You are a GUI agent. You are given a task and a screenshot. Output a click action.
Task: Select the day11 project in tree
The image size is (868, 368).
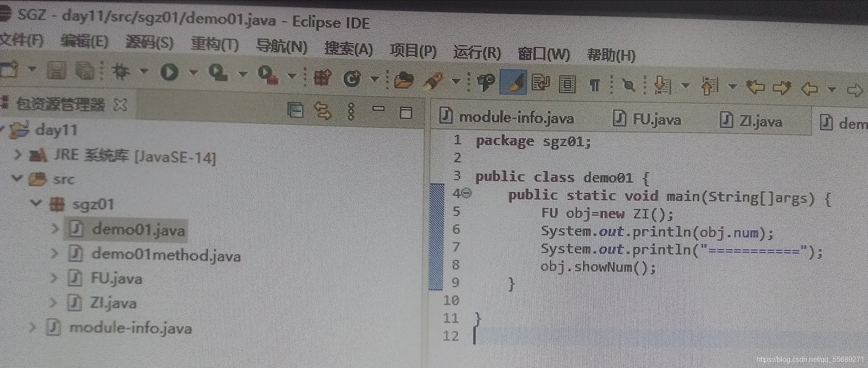pyautogui.click(x=44, y=130)
